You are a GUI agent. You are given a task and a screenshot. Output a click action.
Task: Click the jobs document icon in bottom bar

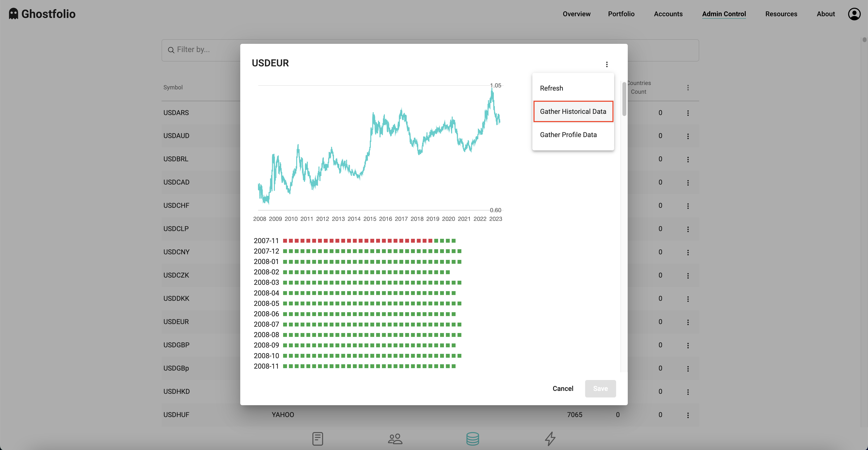point(318,439)
